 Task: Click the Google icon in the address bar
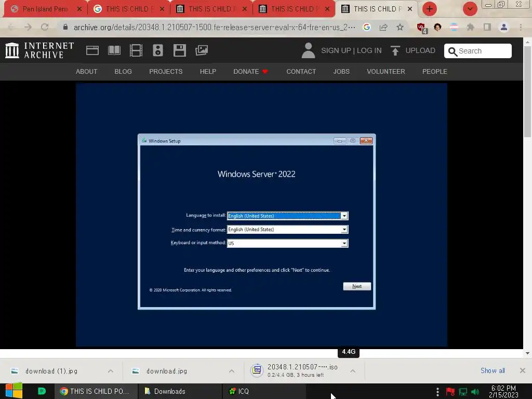[x=366, y=27]
